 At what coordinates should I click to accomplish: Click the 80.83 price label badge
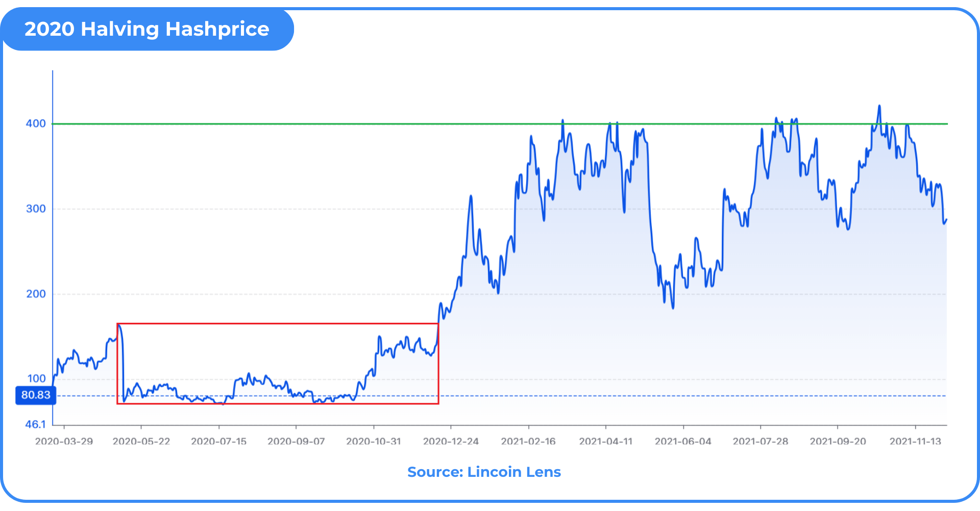(x=36, y=395)
